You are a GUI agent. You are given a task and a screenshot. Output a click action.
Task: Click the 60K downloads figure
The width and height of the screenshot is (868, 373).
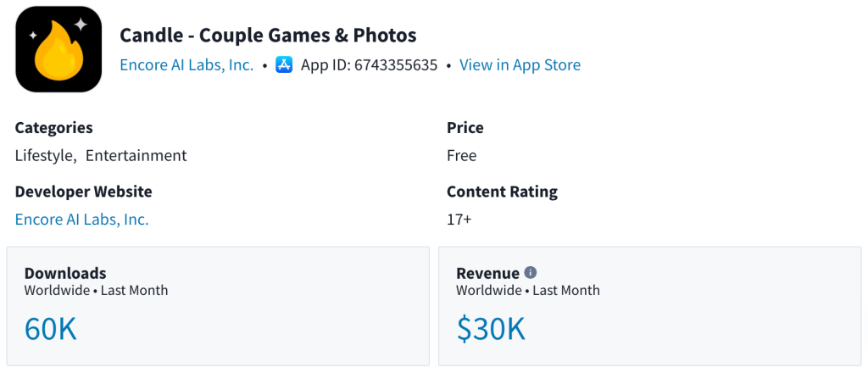pos(51,329)
